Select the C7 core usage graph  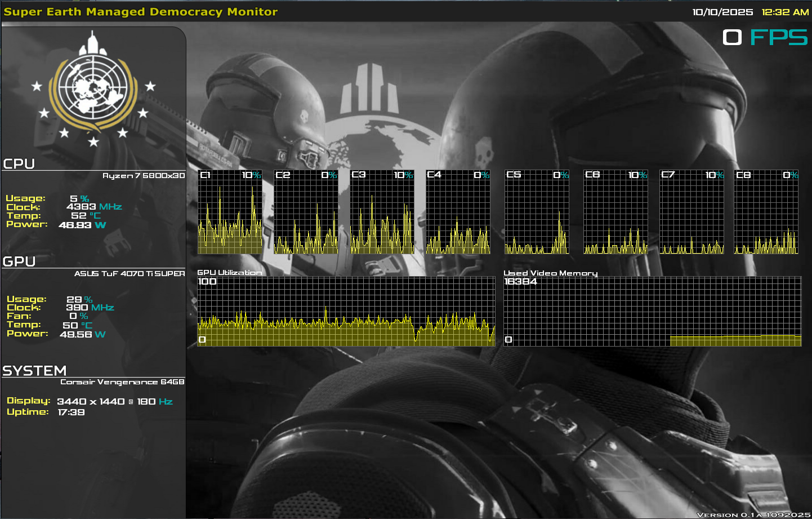coord(691,212)
